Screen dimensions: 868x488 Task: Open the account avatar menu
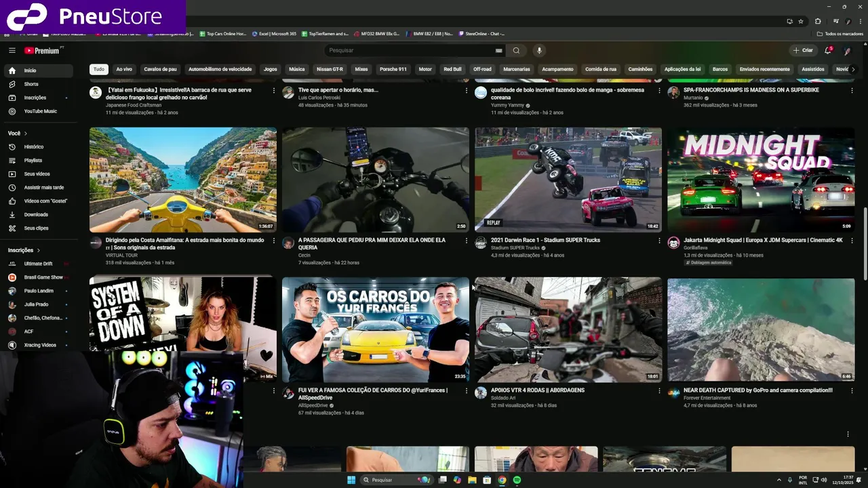tap(846, 50)
